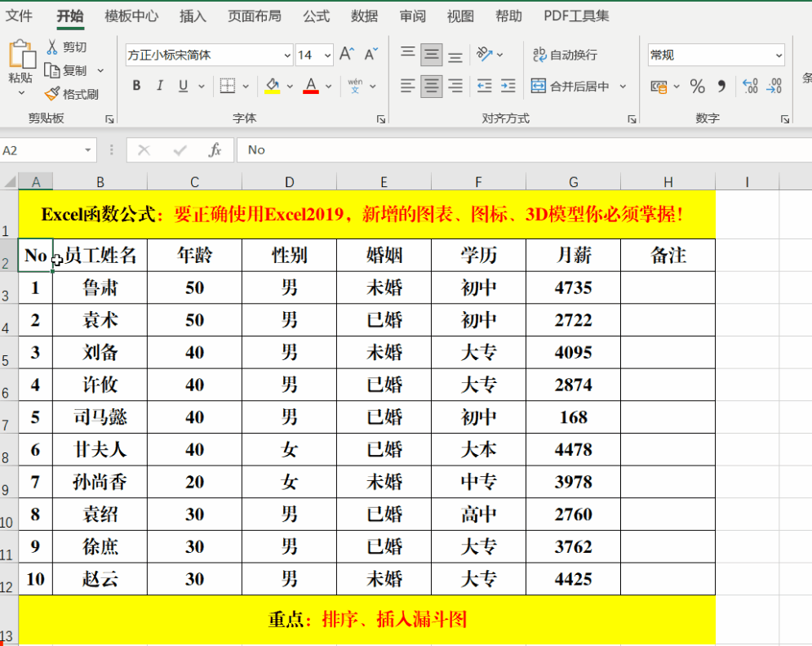Click the Paste (粘贴) clipboard icon
Viewport: 812px width, 646px height.
(x=22, y=54)
